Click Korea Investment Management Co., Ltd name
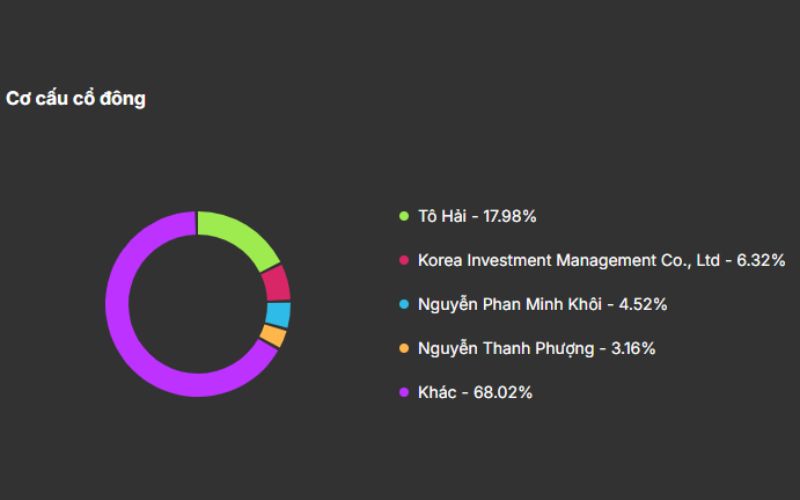 click(x=568, y=260)
